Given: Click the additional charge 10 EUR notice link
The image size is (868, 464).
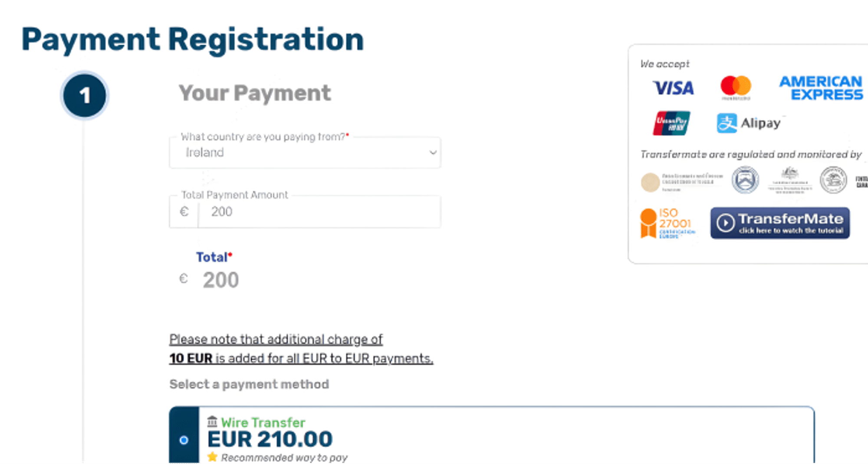Looking at the screenshot, I should (x=301, y=349).
